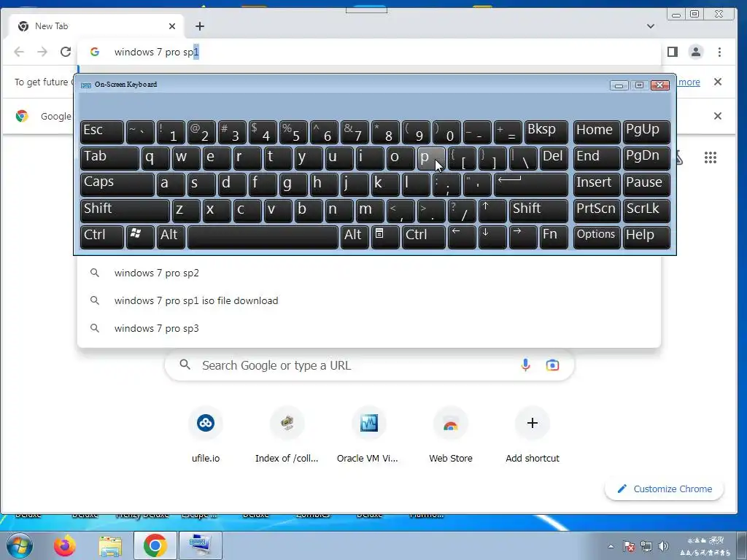Open the Chrome profile menu
Viewport: 747px width, 560px height.
(x=695, y=52)
